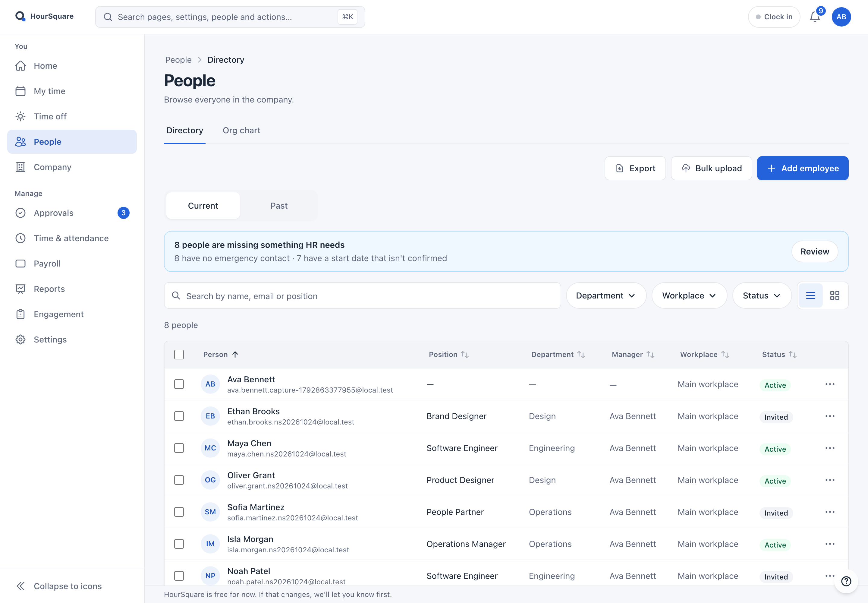This screenshot has width=868, height=603.
Task: Open the AB user avatar menu
Action: 841,17
